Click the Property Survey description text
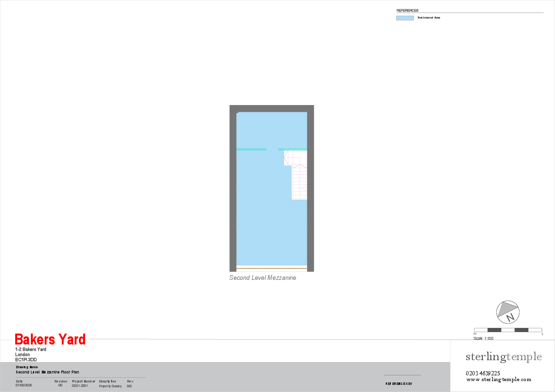 (x=110, y=386)
